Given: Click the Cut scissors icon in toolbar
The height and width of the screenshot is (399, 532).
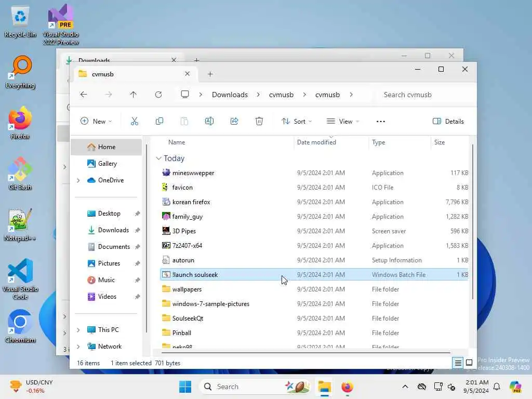Looking at the screenshot, I should coord(135,121).
